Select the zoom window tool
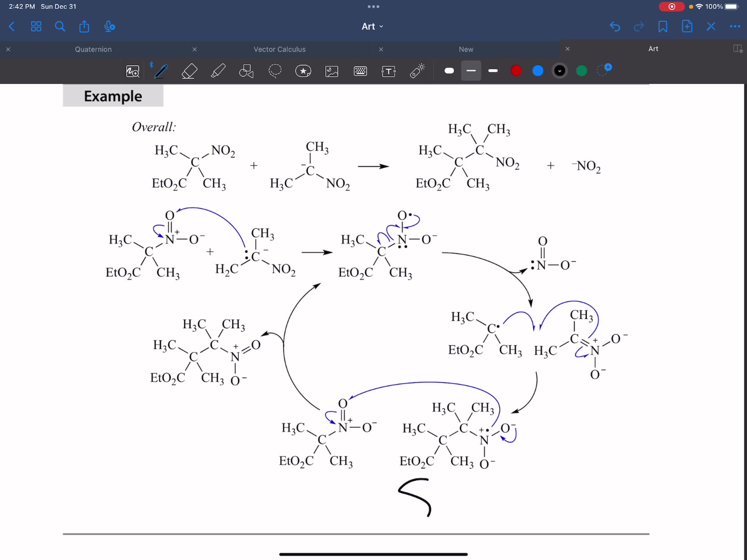This screenshot has width=747, height=560. point(133,71)
